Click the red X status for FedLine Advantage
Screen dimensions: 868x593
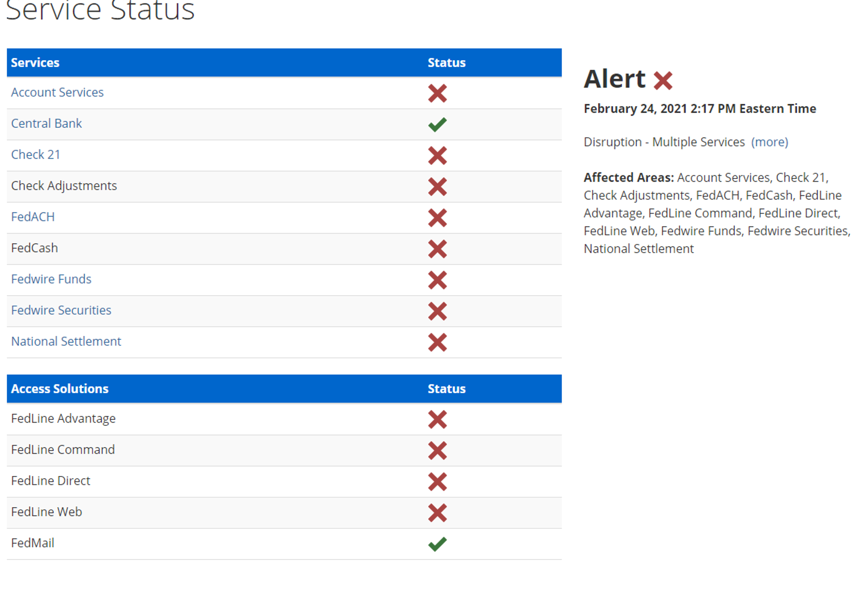click(437, 419)
